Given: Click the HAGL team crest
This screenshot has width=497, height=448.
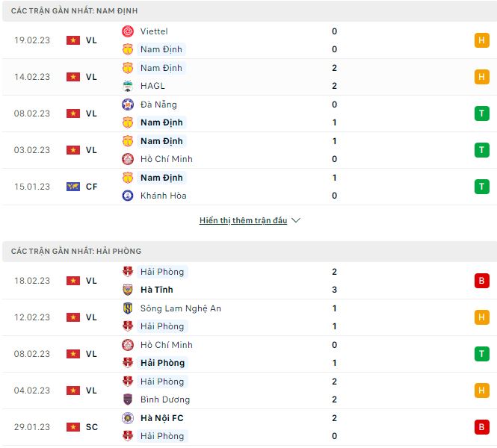Looking at the screenshot, I should pos(128,86).
